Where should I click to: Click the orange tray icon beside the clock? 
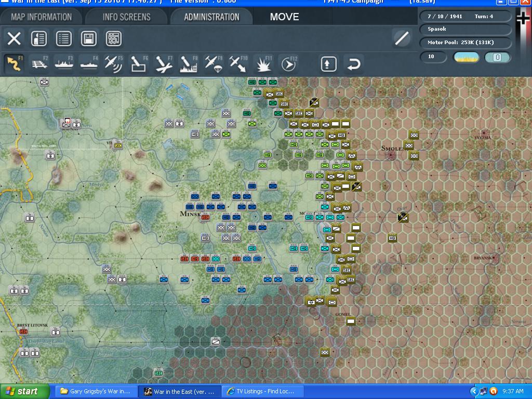494,392
